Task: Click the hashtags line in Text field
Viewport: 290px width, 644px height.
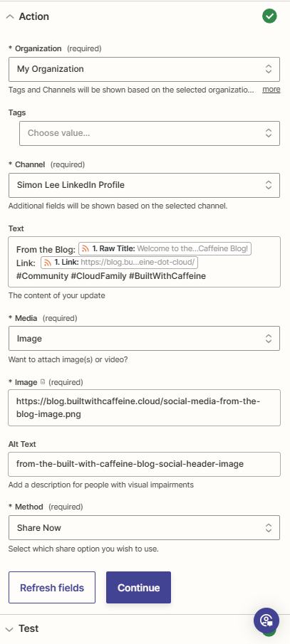Action: 111,276
